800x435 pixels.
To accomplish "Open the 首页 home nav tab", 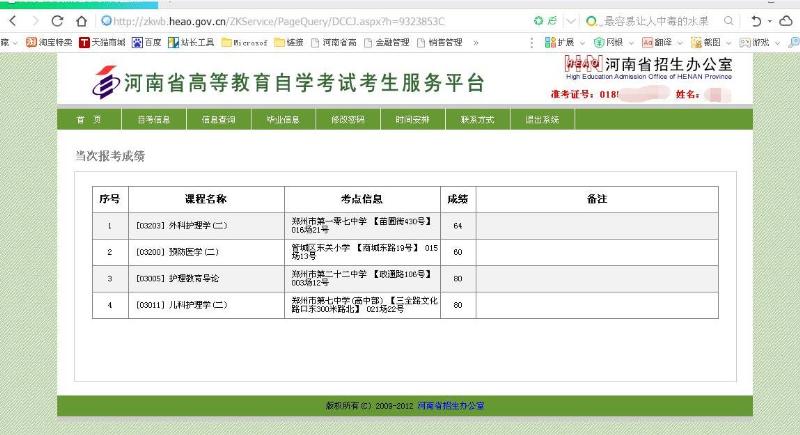I will 89,119.
